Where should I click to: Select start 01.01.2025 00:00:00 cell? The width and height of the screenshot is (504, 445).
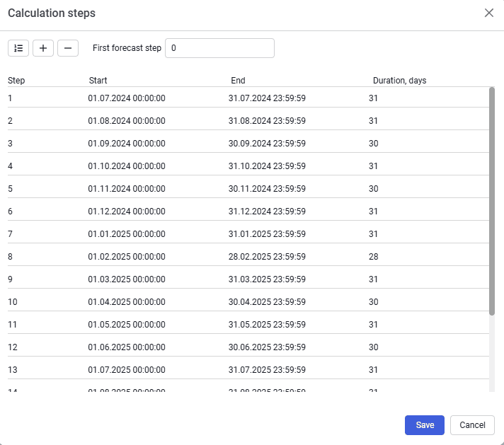(127, 234)
